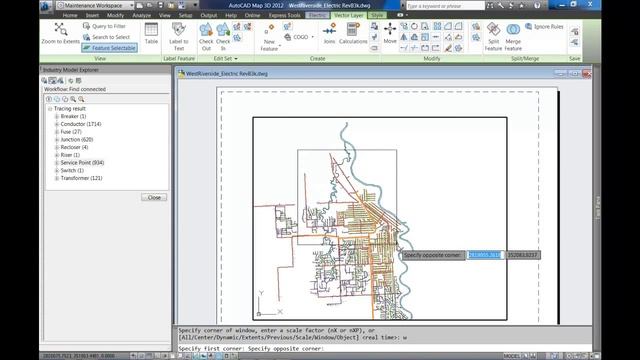Click the upper Save panel icon
Image resolution: width=640 pixels, height=360 pixels.
pyautogui.click(x=575, y=31)
